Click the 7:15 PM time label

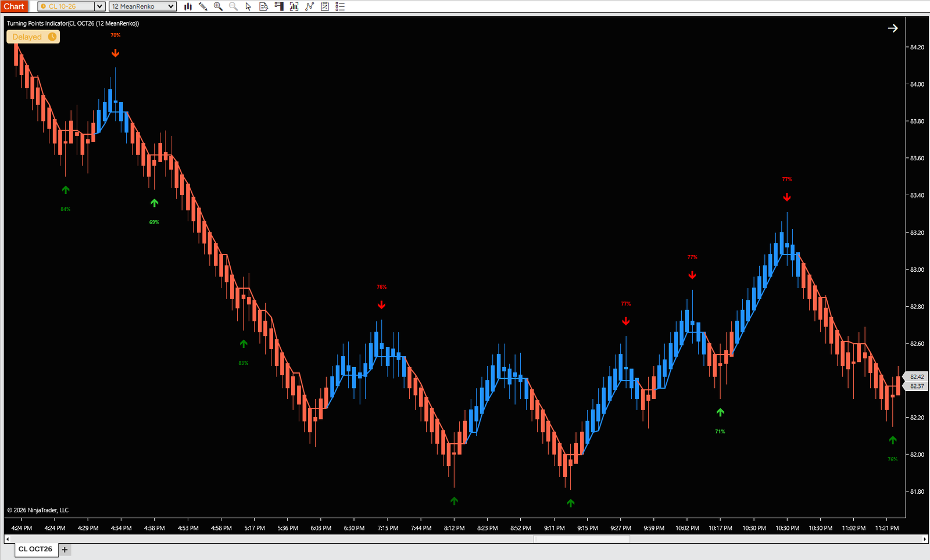[x=388, y=528]
